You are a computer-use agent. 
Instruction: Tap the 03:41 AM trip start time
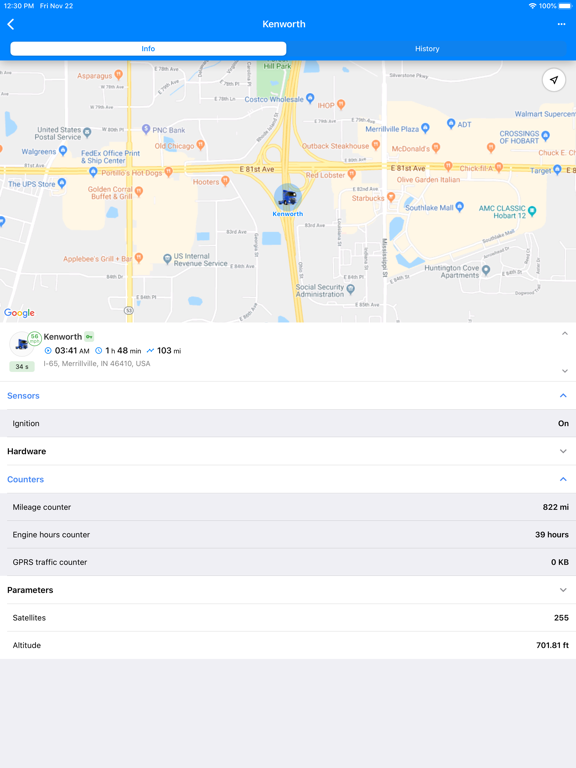[72, 351]
